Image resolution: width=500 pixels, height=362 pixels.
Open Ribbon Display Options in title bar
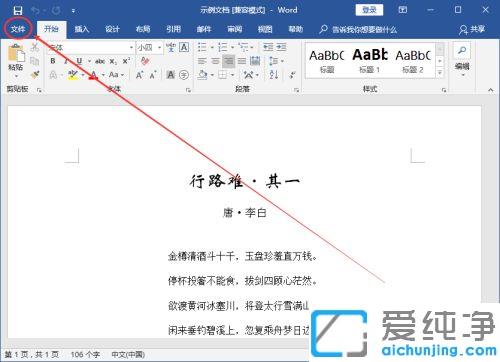pos(403,10)
